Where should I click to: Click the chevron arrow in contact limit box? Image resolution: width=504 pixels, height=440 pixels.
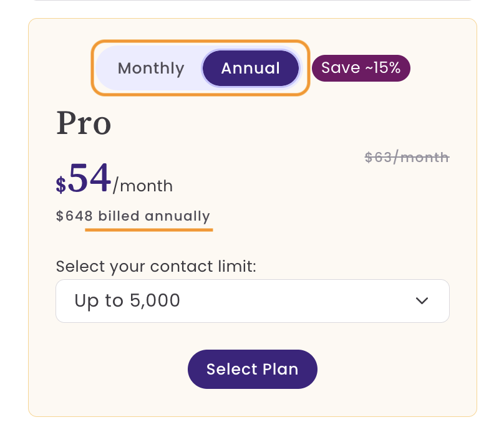tap(422, 301)
